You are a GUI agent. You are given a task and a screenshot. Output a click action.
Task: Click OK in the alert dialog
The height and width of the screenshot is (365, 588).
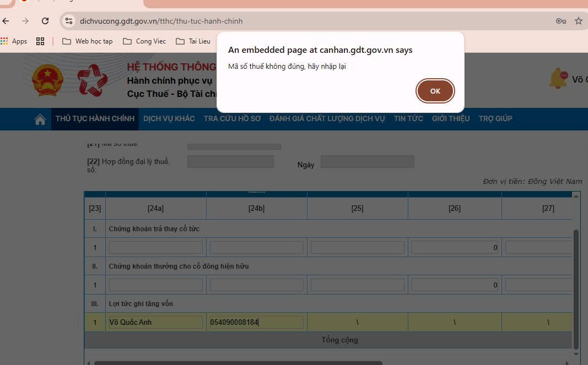[435, 91]
